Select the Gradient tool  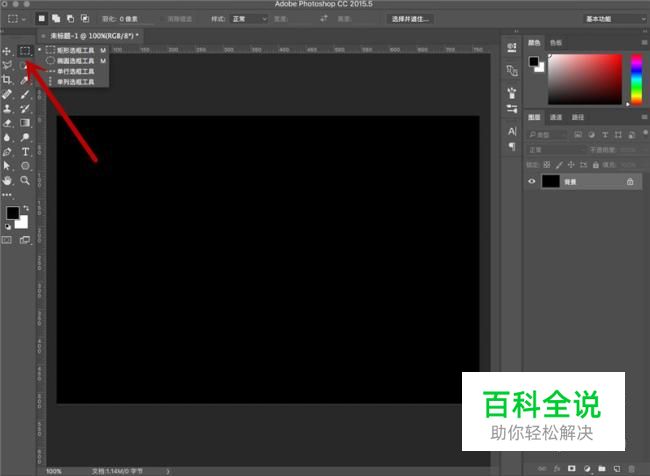25,123
